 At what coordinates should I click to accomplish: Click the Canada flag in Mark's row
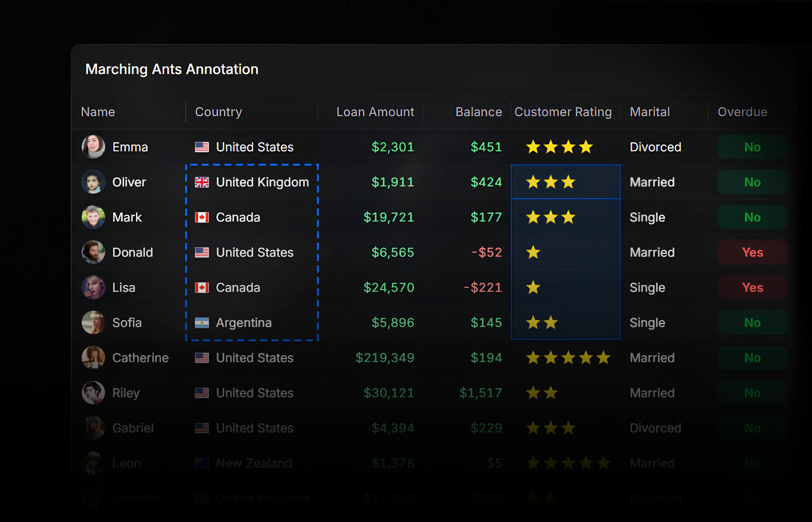point(202,217)
